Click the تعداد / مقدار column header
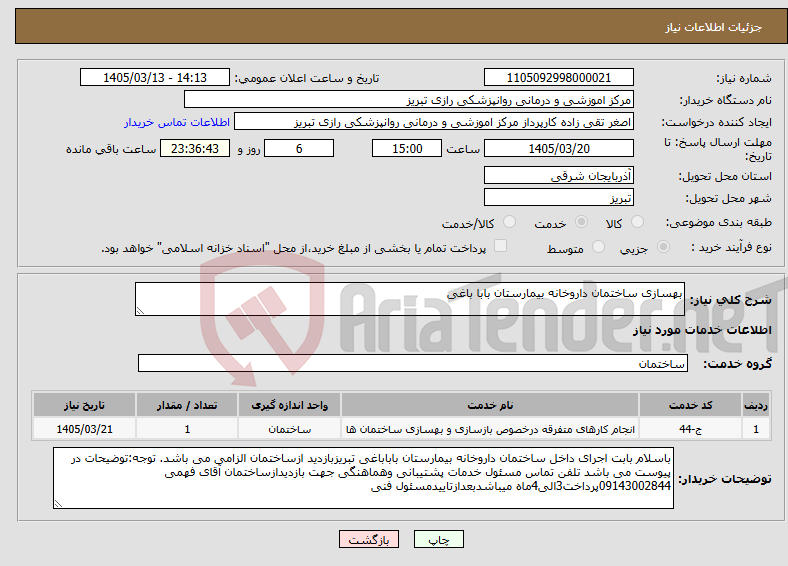 [187, 405]
